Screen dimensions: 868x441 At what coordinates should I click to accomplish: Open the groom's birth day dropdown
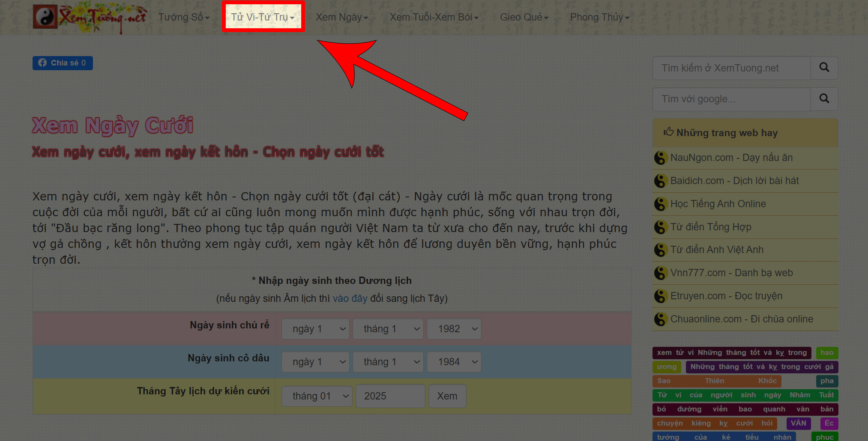click(315, 329)
